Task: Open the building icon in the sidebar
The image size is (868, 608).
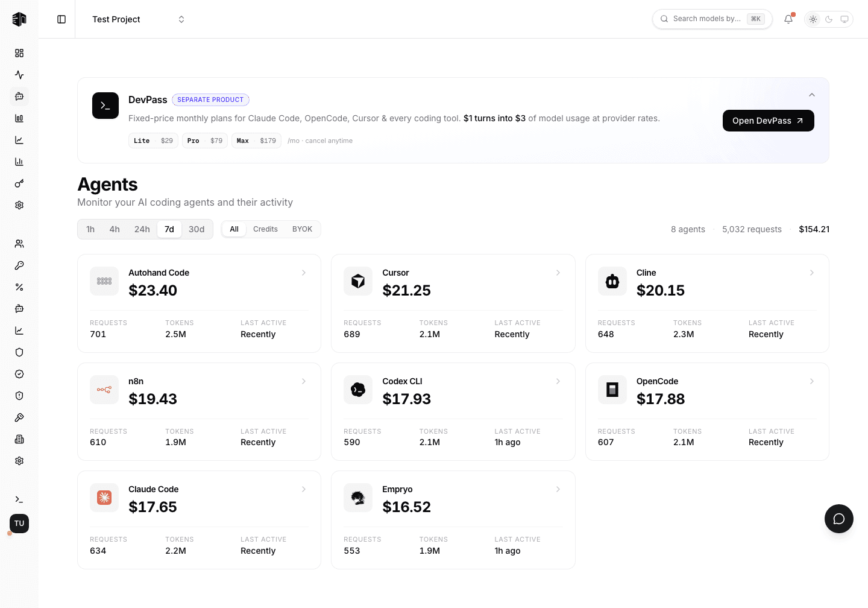Action: [19, 439]
